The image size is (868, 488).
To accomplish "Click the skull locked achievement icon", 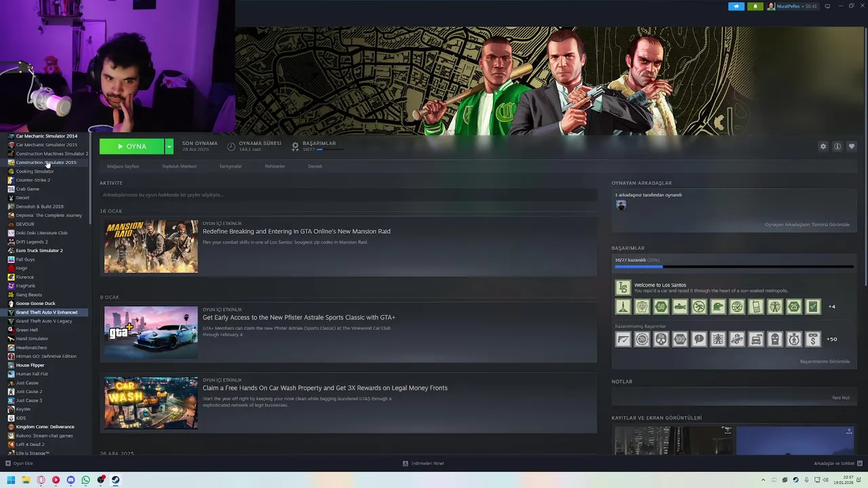I will (x=661, y=339).
